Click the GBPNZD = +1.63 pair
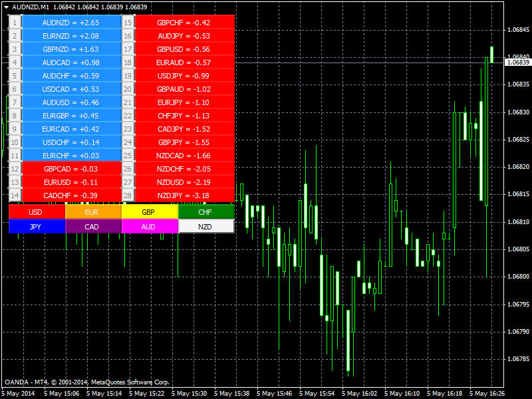The image size is (532, 399). [71, 49]
